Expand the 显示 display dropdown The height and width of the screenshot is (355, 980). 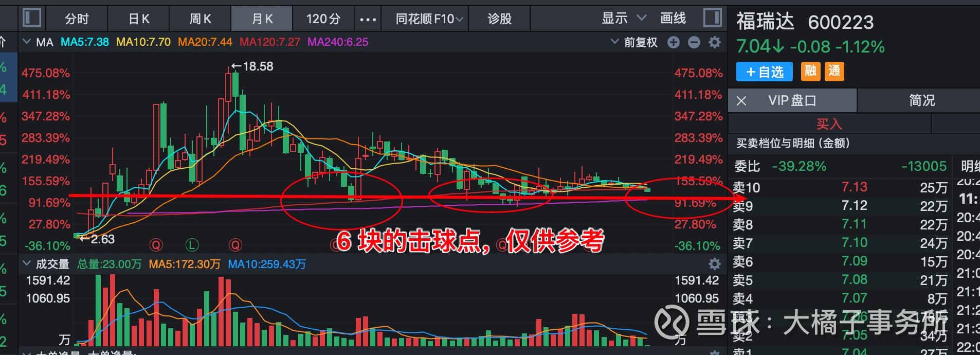point(624,19)
